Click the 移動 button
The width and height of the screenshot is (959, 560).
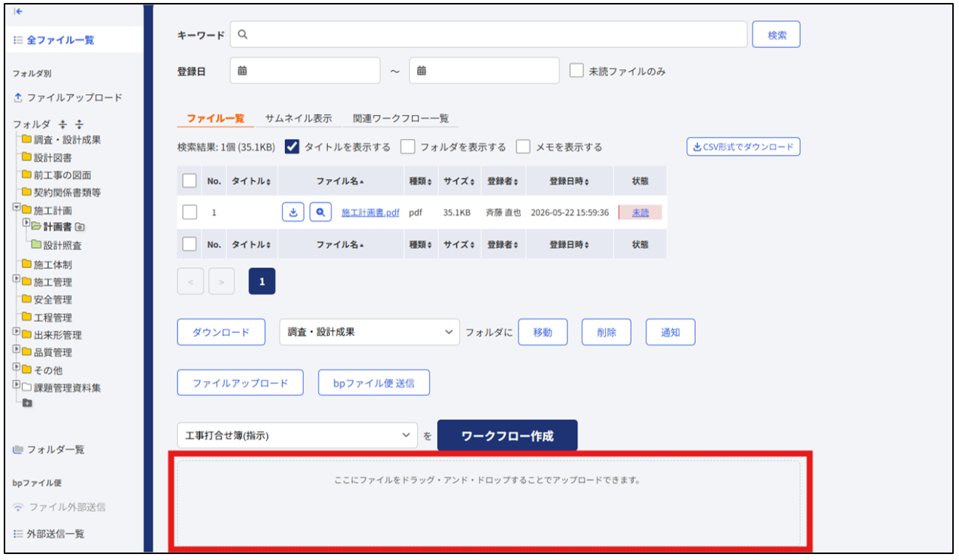[543, 332]
